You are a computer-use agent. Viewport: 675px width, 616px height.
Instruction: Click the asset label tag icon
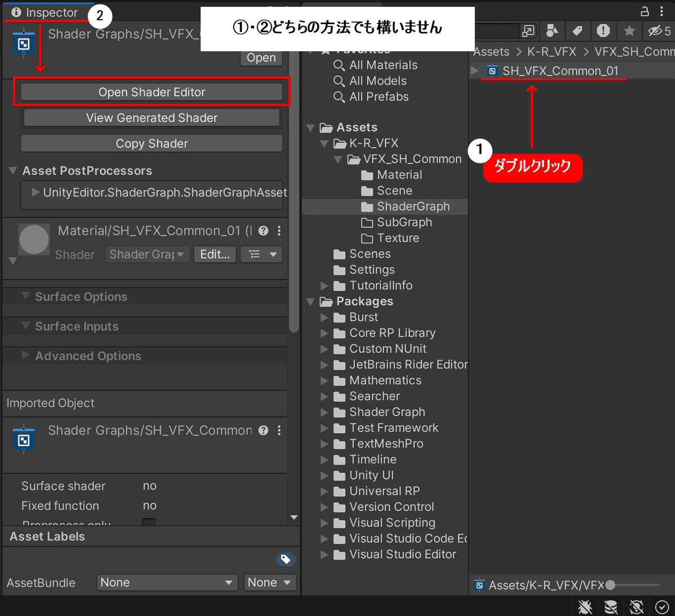coord(286,559)
